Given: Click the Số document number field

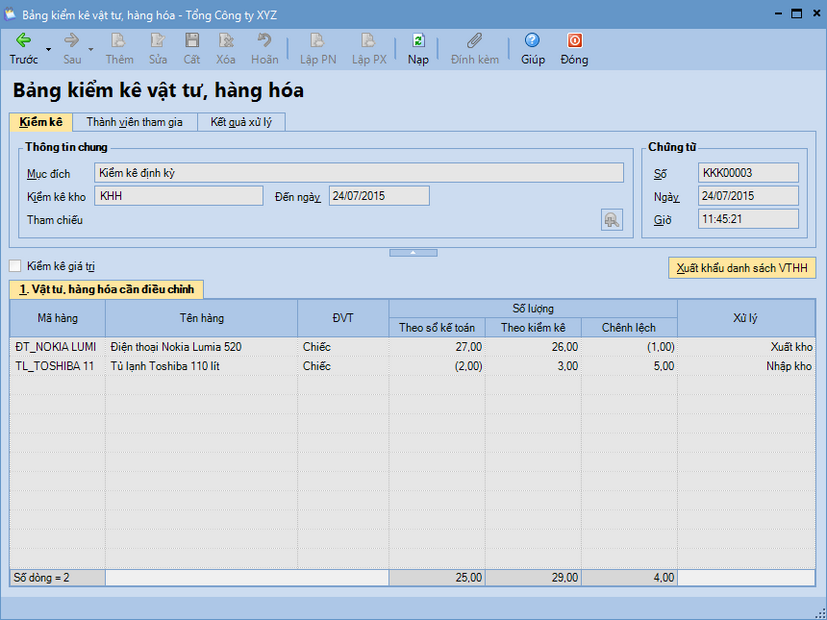Looking at the screenshot, I should 748,173.
